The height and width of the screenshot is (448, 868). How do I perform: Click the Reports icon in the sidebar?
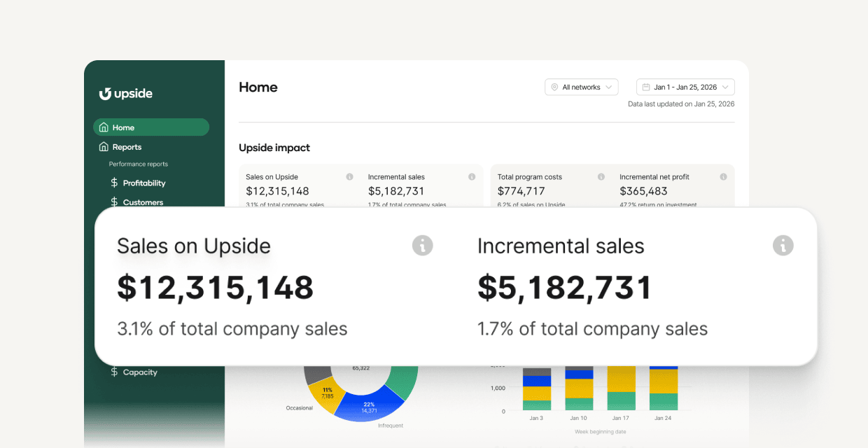coord(104,147)
